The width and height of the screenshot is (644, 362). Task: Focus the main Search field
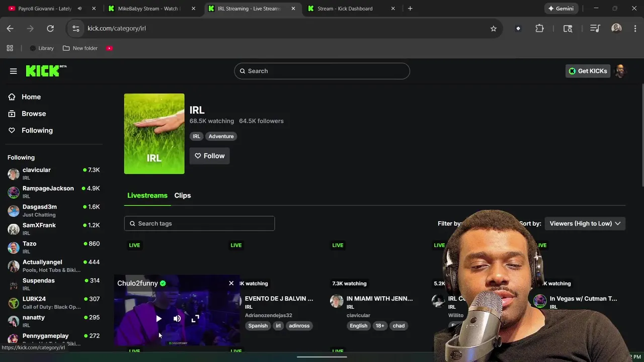point(322,71)
